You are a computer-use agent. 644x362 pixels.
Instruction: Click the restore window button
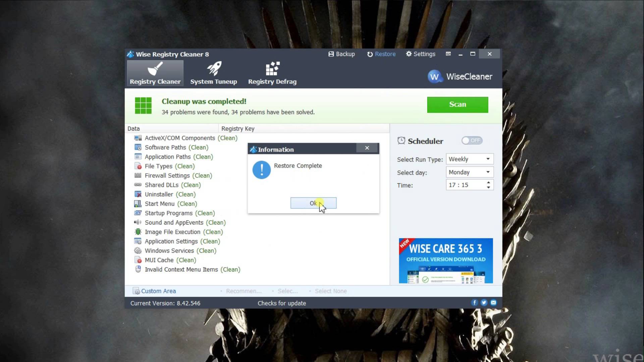(473, 54)
